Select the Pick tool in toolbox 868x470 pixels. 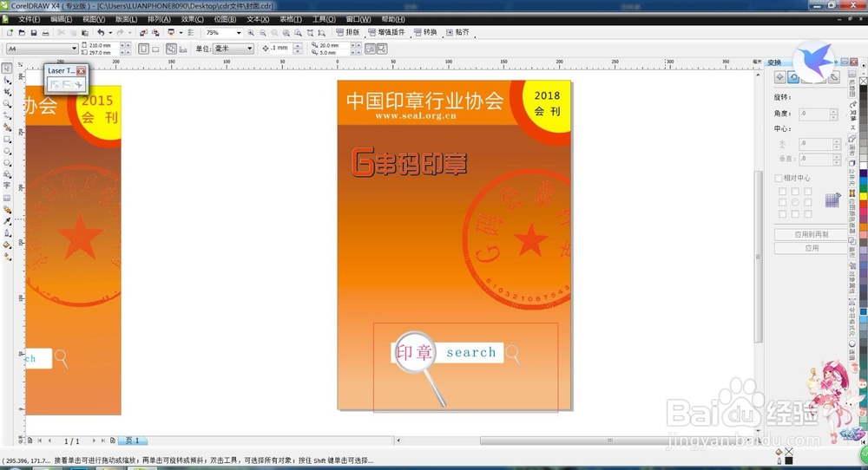[x=7, y=68]
